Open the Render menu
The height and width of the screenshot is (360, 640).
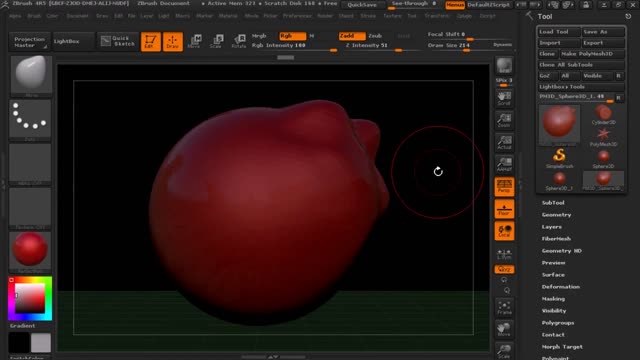pyautogui.click(x=325, y=16)
